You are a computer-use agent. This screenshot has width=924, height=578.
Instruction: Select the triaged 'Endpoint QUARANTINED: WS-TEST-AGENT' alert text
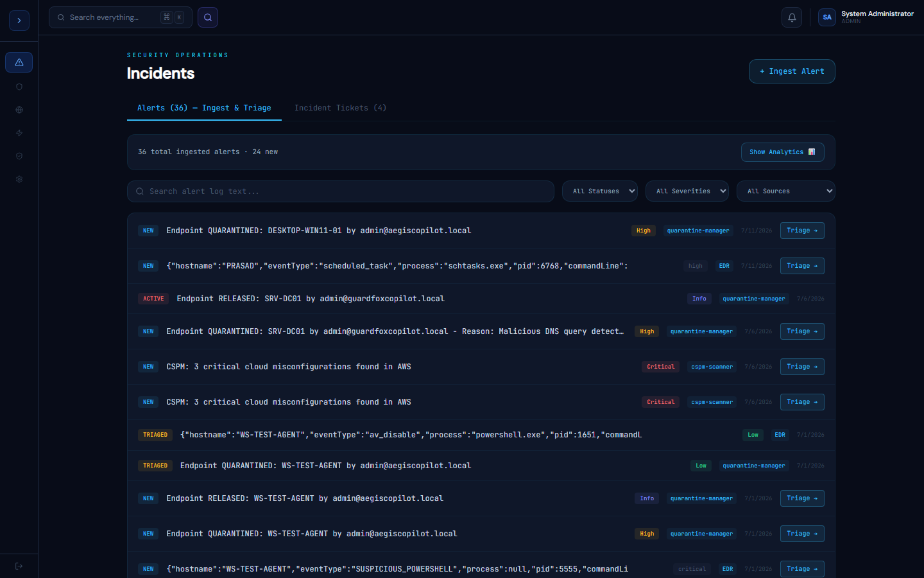point(326,466)
